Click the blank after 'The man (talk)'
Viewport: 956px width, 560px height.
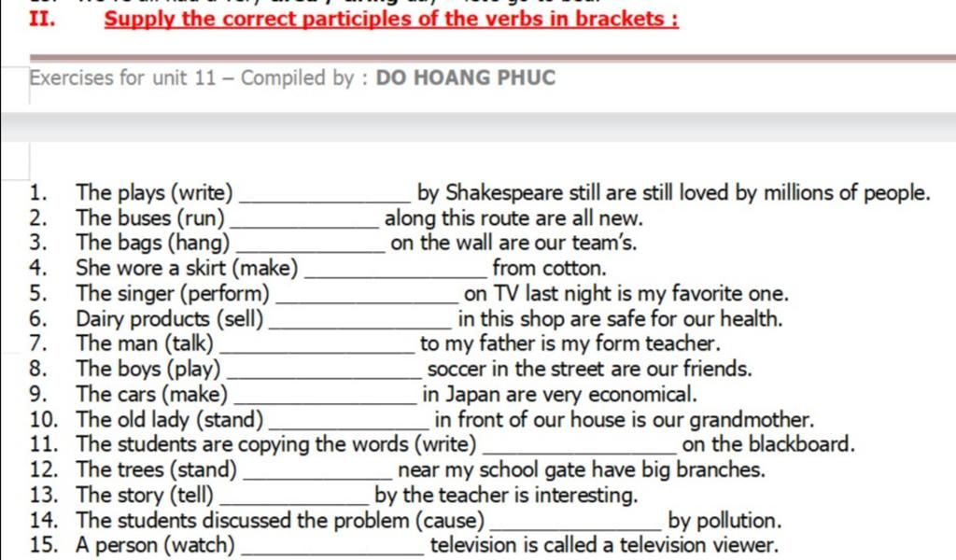(317, 345)
